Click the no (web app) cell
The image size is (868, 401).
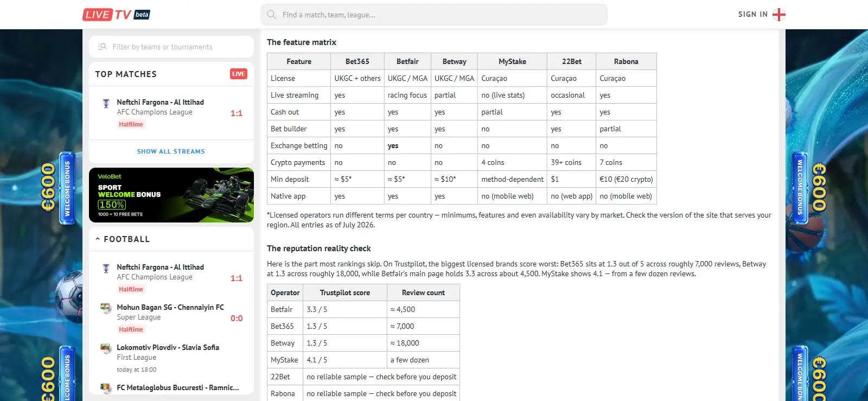[x=572, y=196]
